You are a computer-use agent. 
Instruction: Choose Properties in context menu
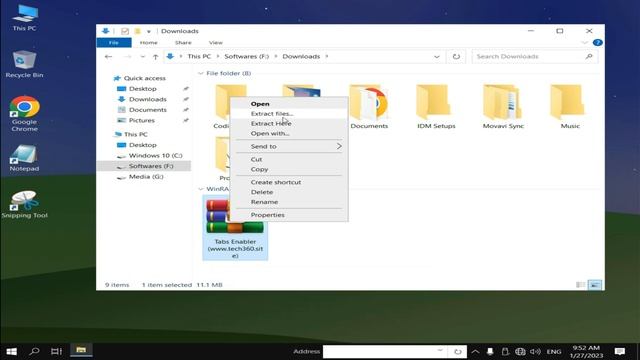[x=289, y=215]
